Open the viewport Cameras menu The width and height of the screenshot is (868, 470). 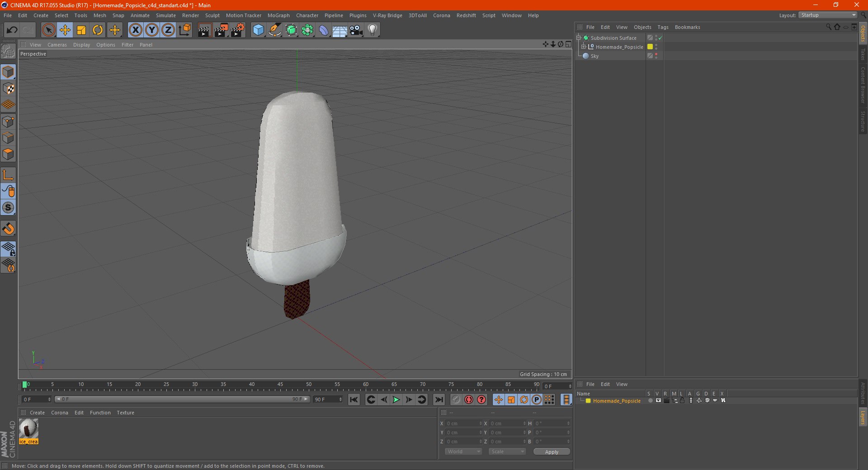click(x=57, y=45)
